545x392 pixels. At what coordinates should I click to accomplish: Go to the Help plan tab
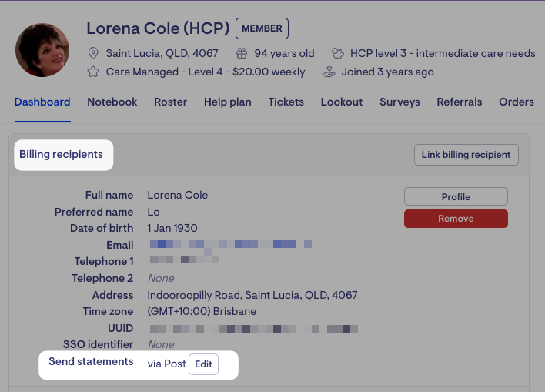227,102
